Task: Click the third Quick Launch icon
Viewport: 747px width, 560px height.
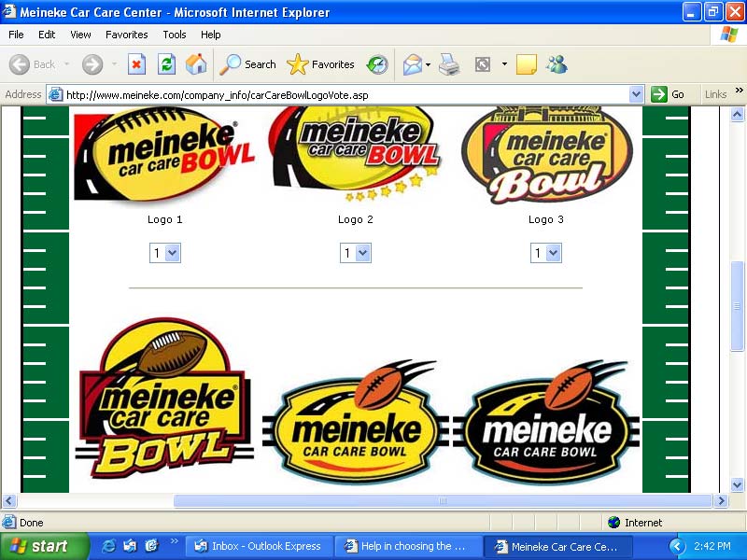Action: coord(151,546)
